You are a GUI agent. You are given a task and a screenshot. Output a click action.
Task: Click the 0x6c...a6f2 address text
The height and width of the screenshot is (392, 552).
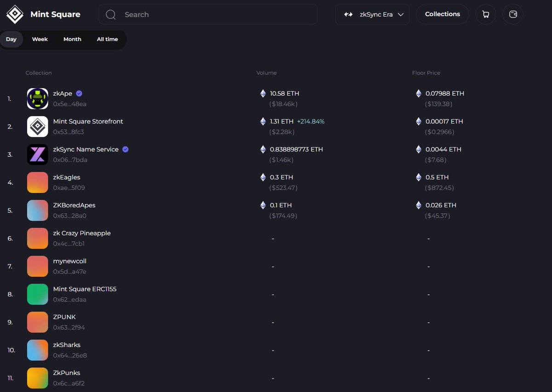click(x=69, y=384)
